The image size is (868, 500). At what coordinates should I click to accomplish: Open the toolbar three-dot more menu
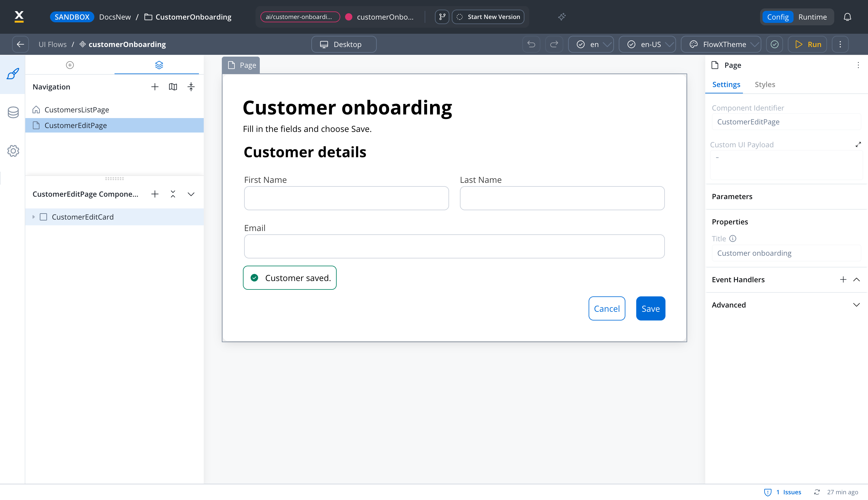pos(840,44)
